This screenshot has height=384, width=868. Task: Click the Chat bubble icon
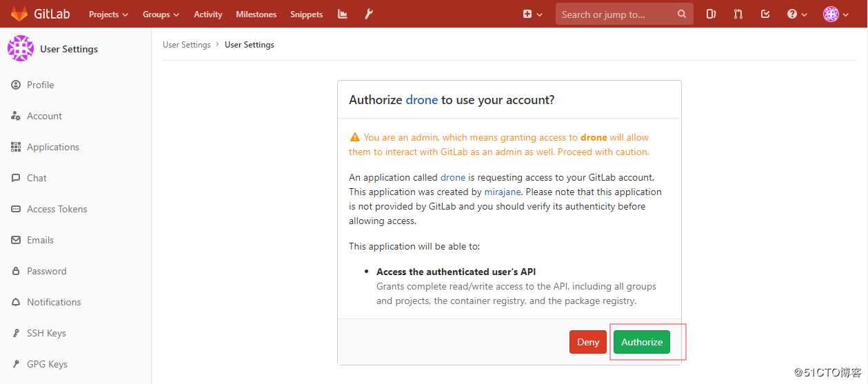tap(16, 178)
